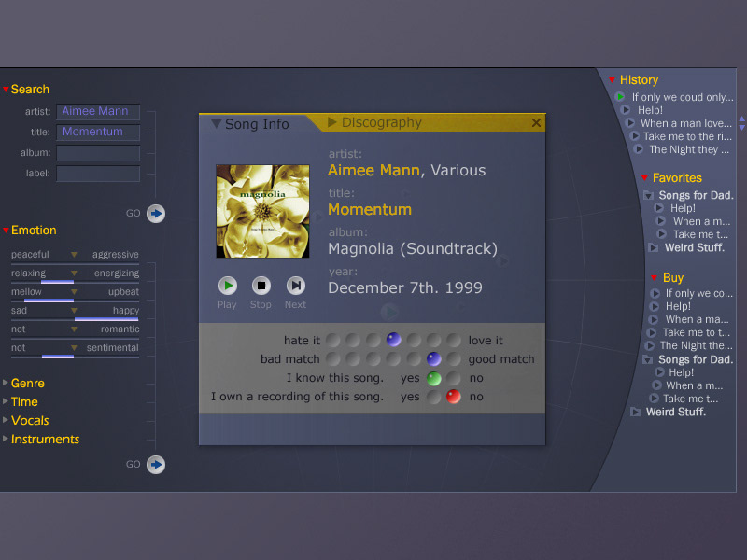
Task: Play the current song Momentum
Action: point(228,286)
